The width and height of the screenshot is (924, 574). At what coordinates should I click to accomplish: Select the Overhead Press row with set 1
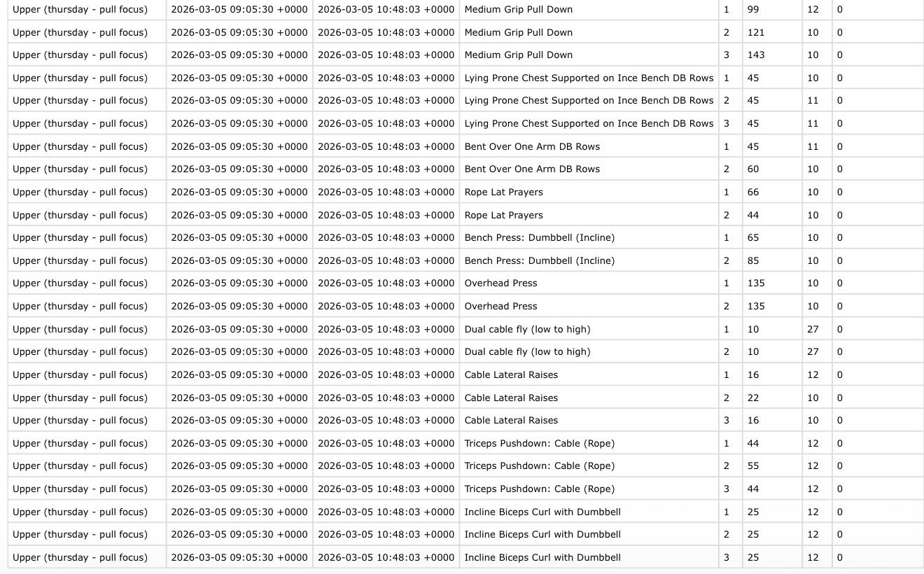(501, 283)
